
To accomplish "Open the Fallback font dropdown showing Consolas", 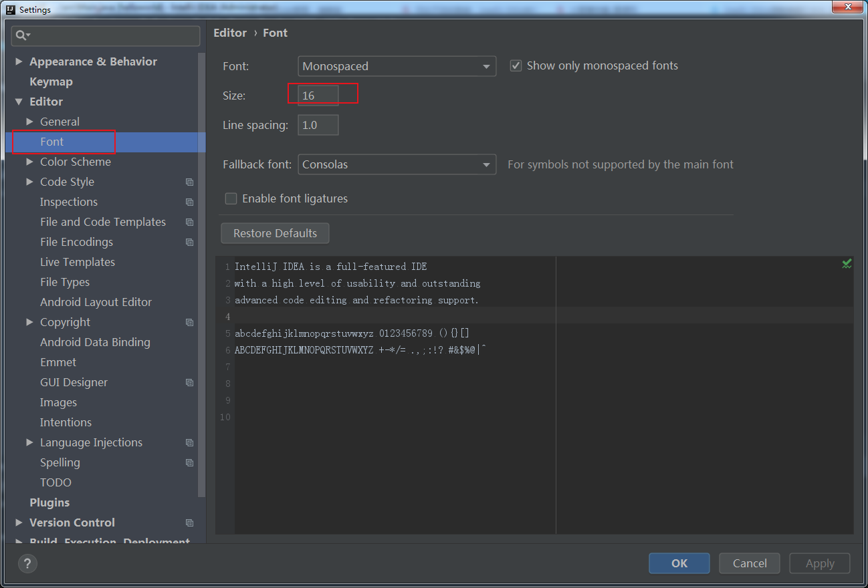I will tap(397, 164).
